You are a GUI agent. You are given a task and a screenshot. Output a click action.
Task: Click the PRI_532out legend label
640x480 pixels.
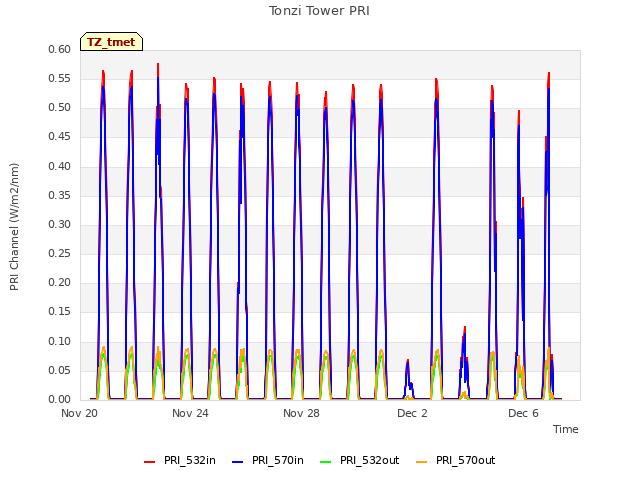(x=369, y=460)
